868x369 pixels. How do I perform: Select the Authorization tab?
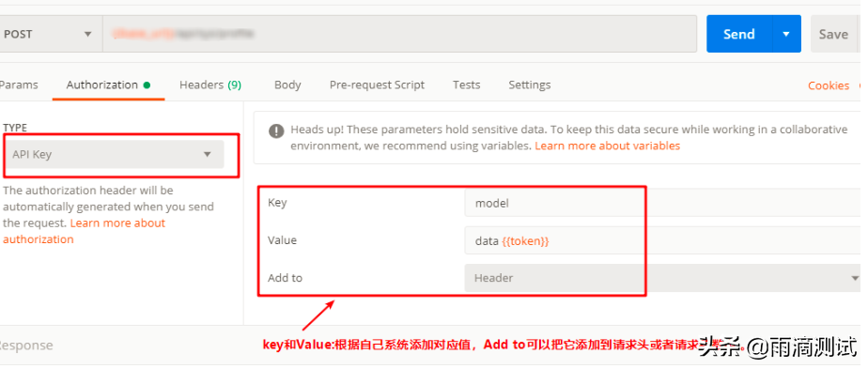pyautogui.click(x=101, y=85)
